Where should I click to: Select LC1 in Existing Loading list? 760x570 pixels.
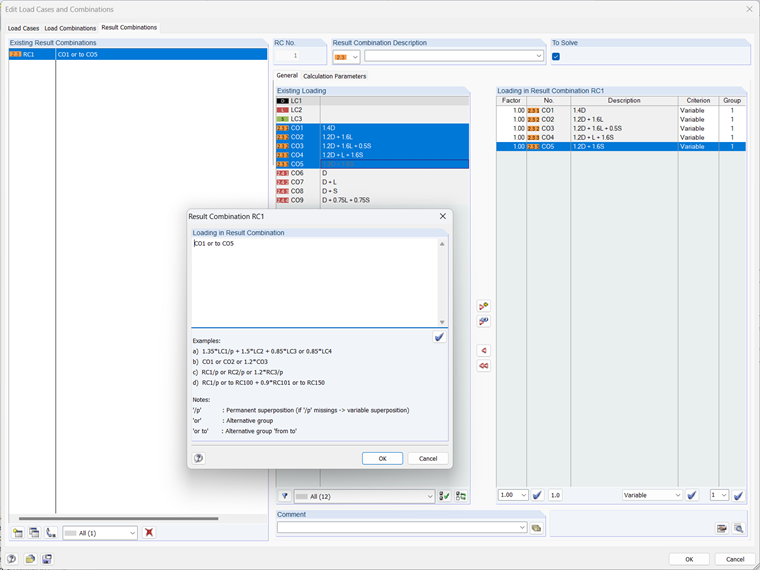point(372,101)
